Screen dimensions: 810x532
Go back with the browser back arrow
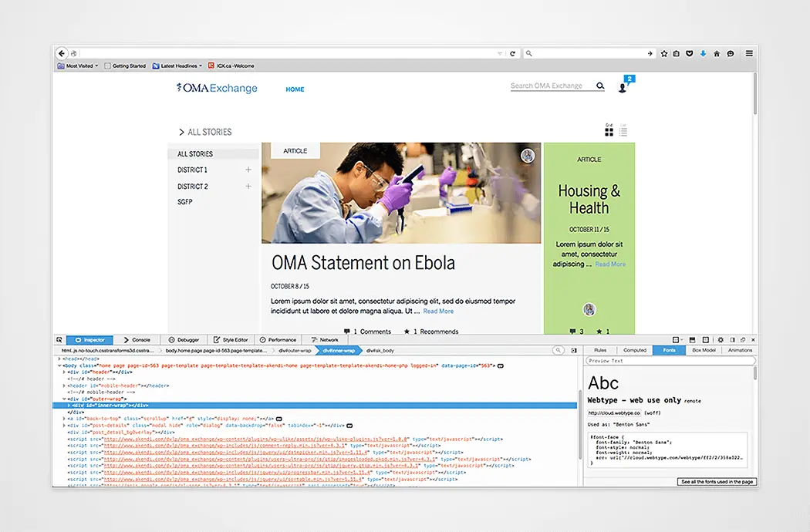[62, 53]
